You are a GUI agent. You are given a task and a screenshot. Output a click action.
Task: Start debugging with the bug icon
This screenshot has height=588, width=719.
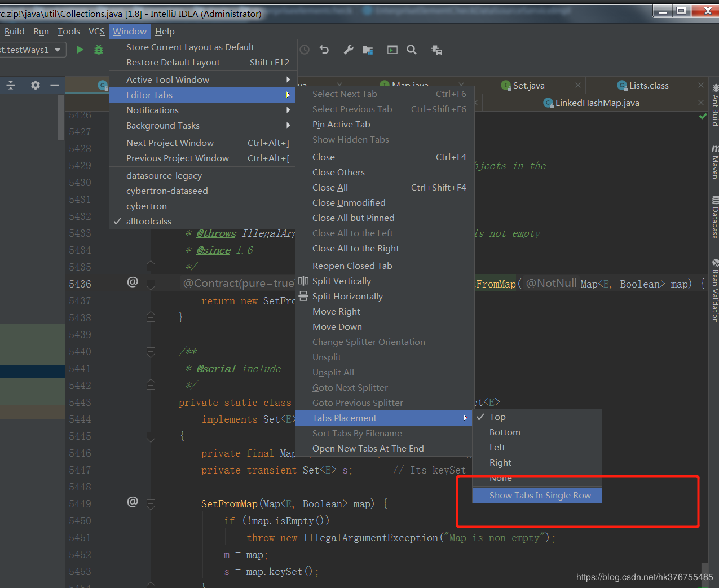(x=99, y=50)
